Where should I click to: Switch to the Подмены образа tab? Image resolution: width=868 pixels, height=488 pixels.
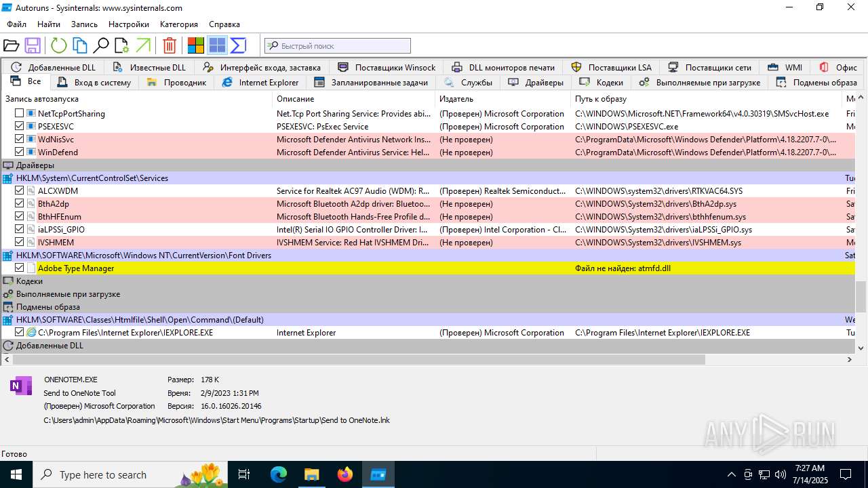(x=817, y=83)
